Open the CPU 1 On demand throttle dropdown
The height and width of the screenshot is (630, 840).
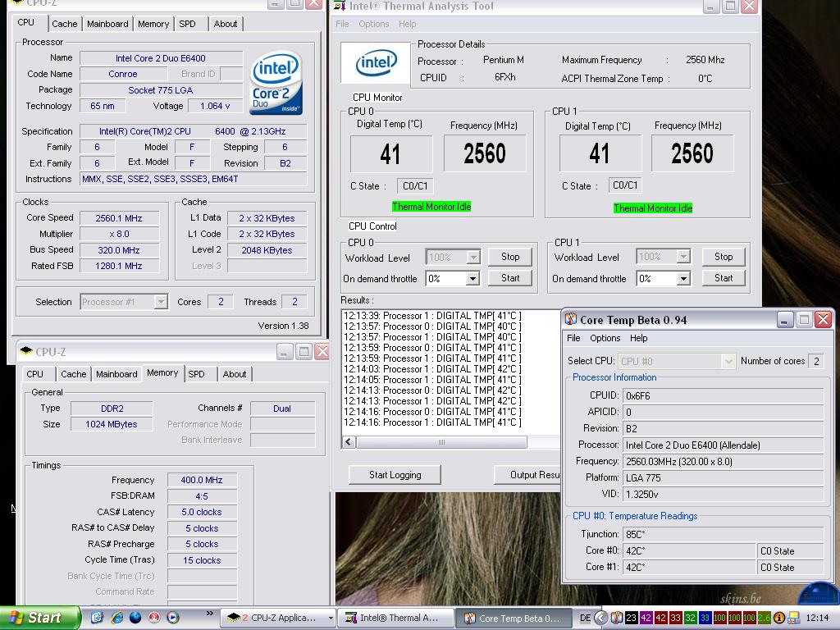(683, 279)
